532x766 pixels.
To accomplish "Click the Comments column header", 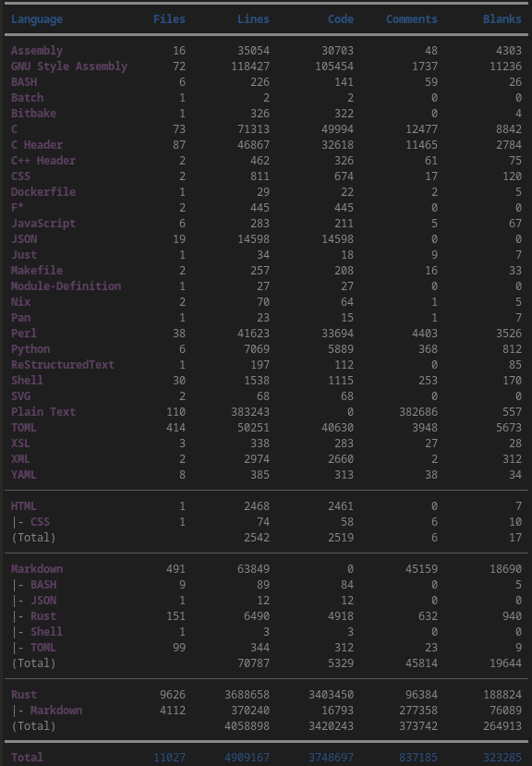I will (x=411, y=19).
